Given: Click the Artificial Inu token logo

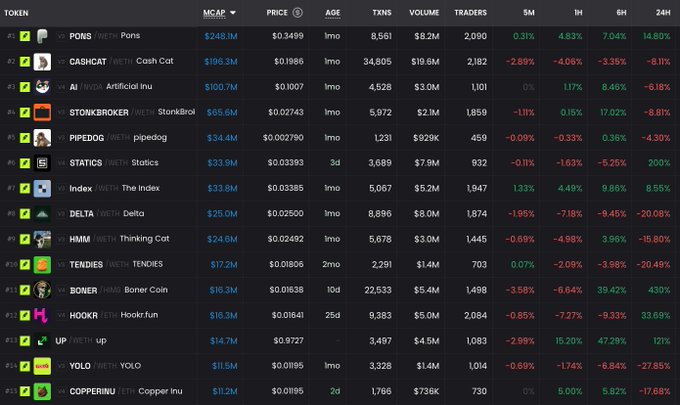Looking at the screenshot, I should point(42,87).
